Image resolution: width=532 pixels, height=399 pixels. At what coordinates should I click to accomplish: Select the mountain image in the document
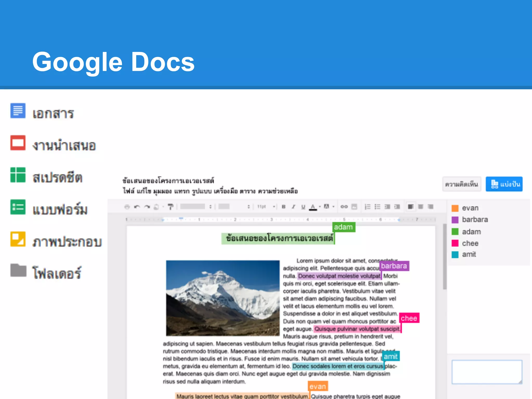tap(223, 298)
